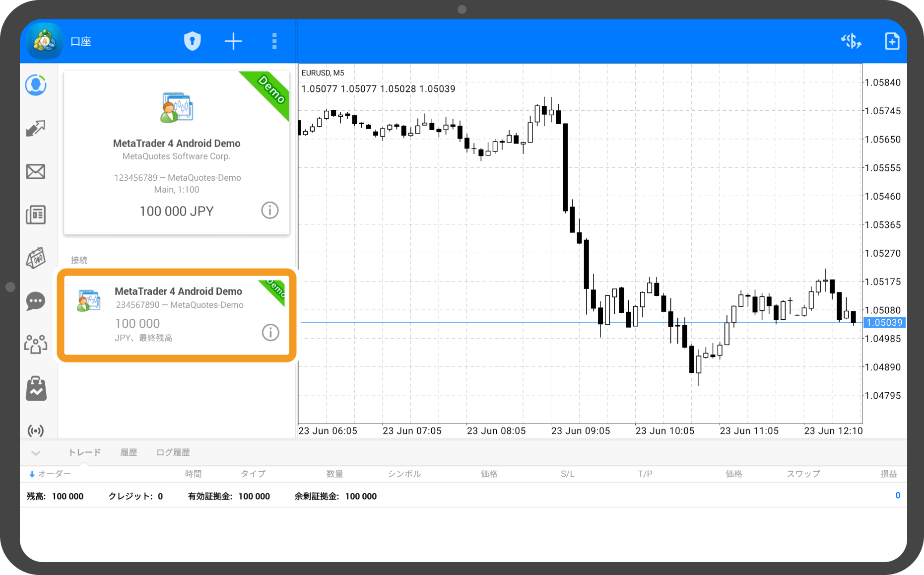Open the accounts icon in the sidebar
Image resolution: width=924 pixels, height=575 pixels.
[x=36, y=85]
